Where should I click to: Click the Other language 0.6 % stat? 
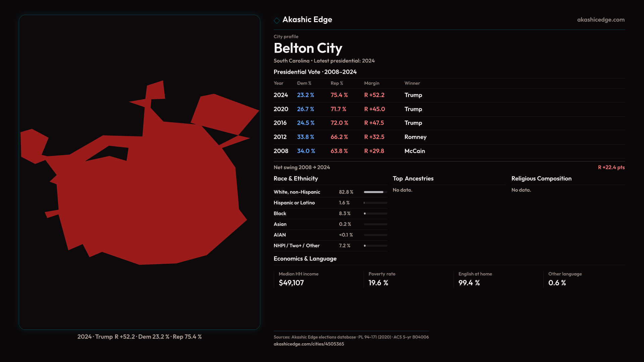click(x=557, y=283)
